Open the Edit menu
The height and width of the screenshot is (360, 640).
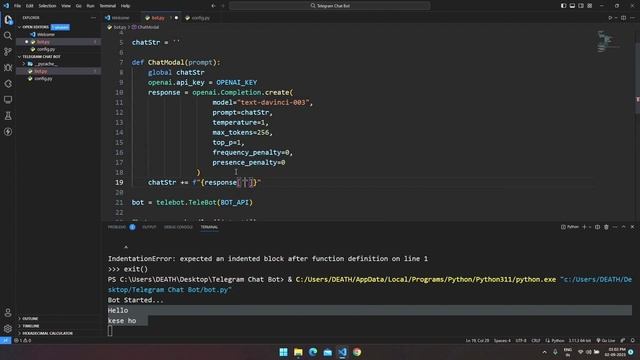point(30,6)
